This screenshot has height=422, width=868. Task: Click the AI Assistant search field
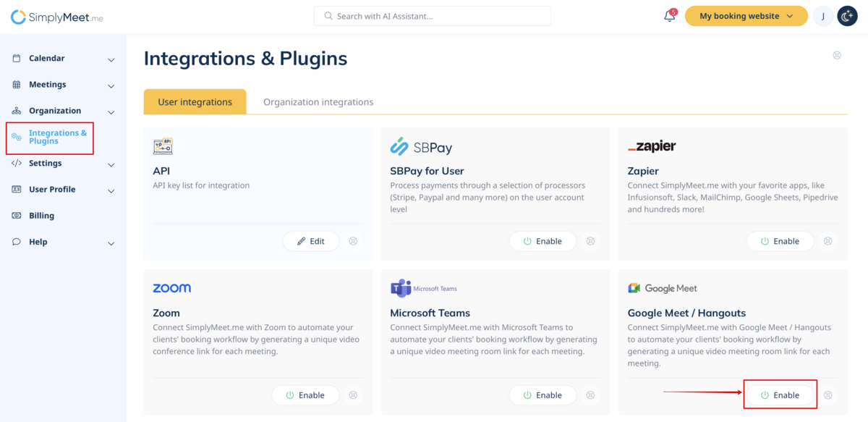(x=432, y=16)
